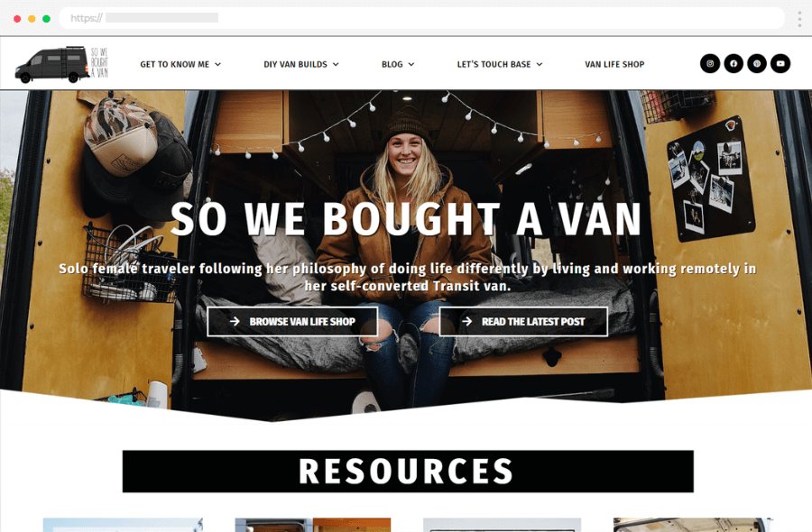Expand the Blog dropdown chevron
The height and width of the screenshot is (532, 812).
tap(411, 64)
